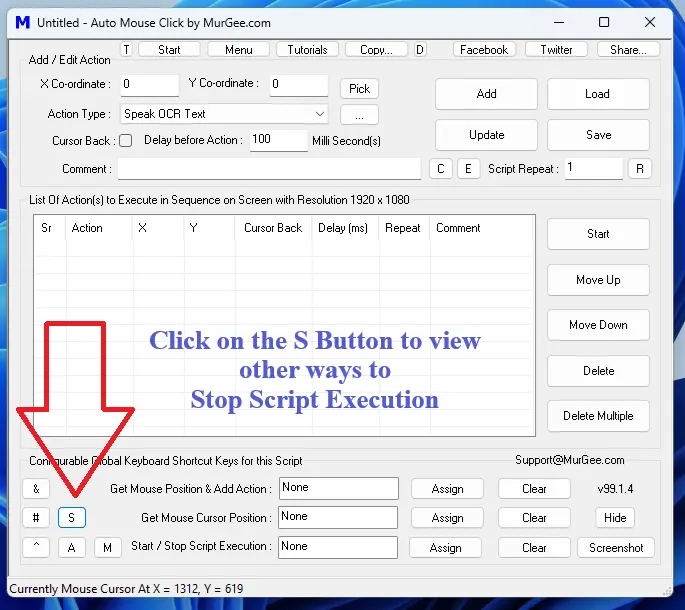The width and height of the screenshot is (685, 610).
Task: Click the A button in bottom row
Action: (x=72, y=548)
